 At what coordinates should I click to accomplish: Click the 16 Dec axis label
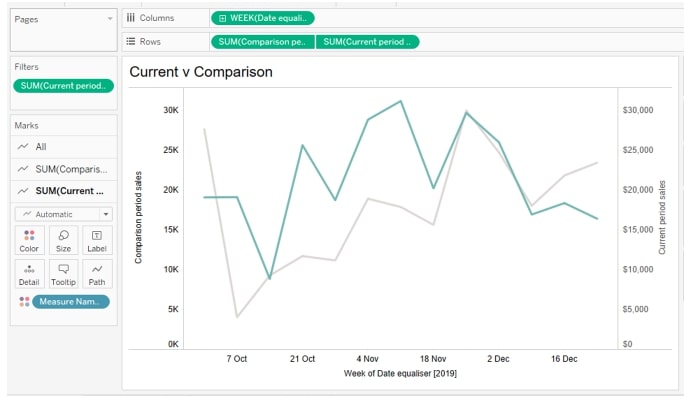(564, 359)
